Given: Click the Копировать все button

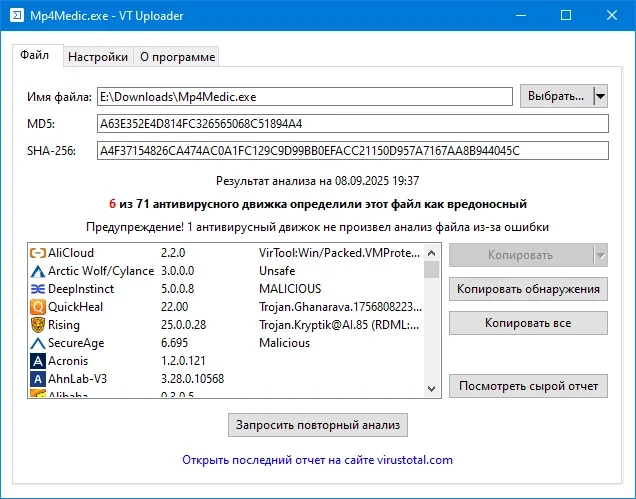Looking at the screenshot, I should pyautogui.click(x=528, y=323).
